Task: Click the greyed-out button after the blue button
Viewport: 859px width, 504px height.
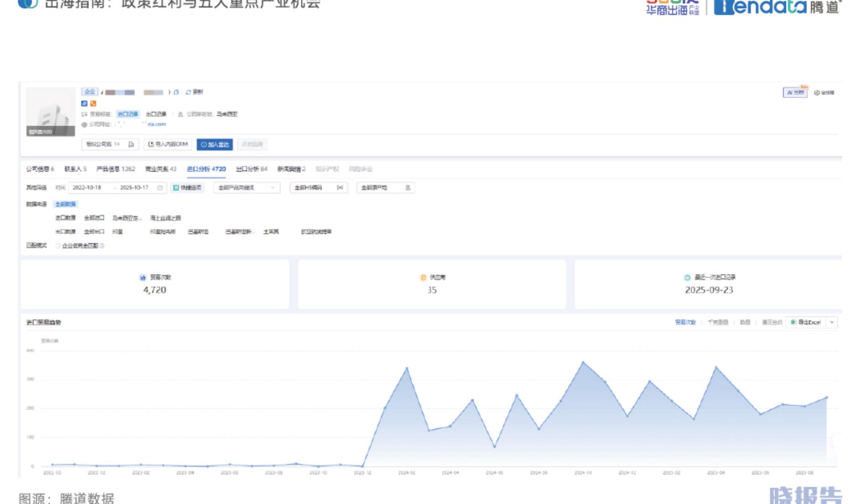Action: point(252,144)
